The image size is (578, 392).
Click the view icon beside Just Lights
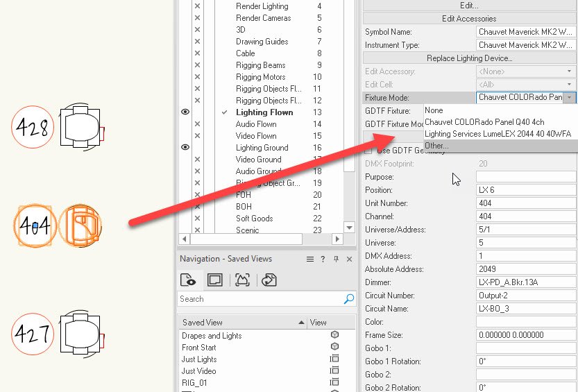pos(334,359)
